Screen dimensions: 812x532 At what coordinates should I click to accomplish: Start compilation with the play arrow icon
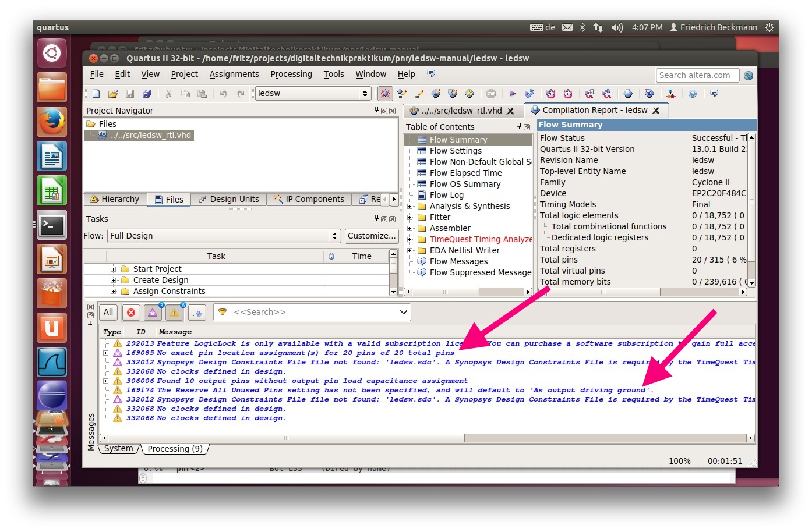[x=512, y=94]
